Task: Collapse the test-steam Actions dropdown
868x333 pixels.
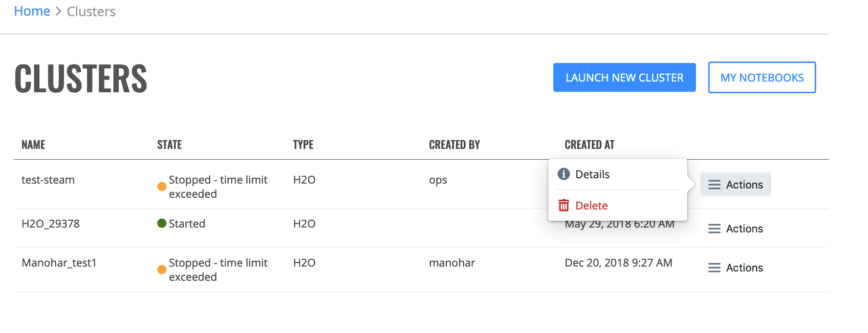Action: point(736,184)
